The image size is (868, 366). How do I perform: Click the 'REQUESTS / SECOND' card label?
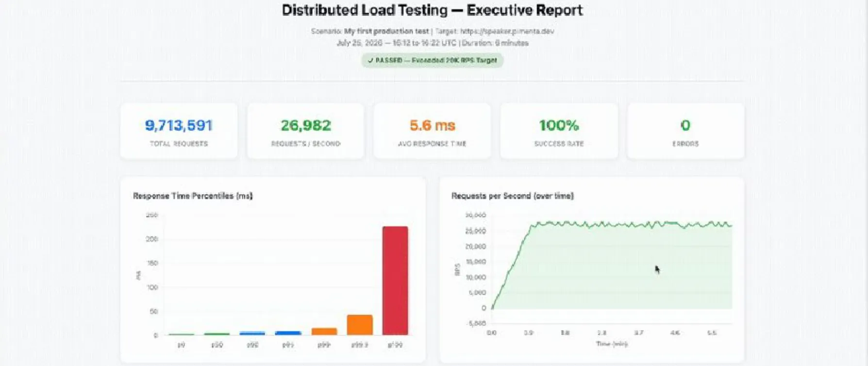(x=306, y=144)
